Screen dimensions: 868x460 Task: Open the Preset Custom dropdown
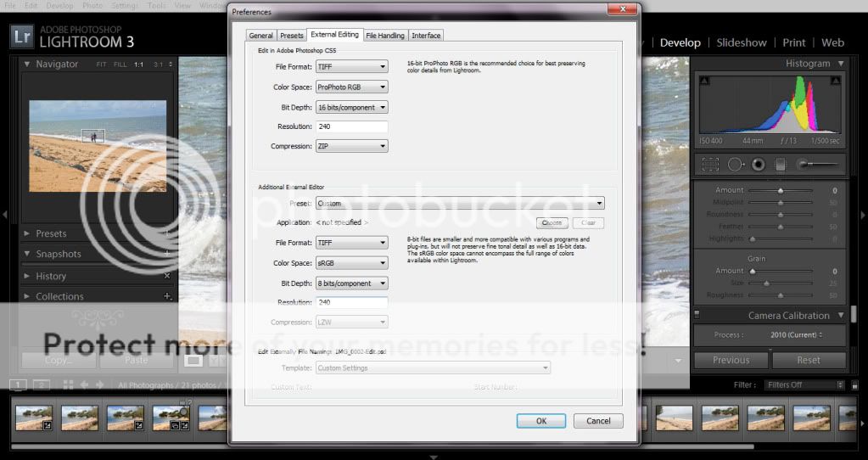[x=460, y=203]
